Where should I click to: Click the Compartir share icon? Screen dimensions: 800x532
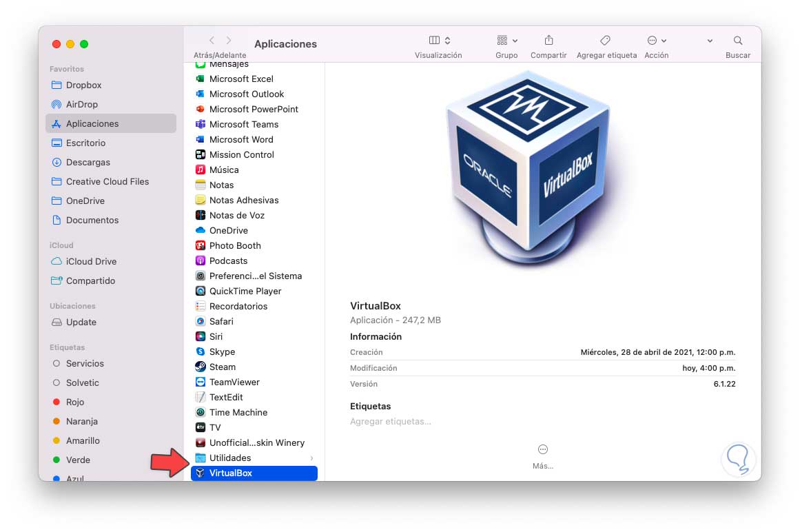(548, 40)
